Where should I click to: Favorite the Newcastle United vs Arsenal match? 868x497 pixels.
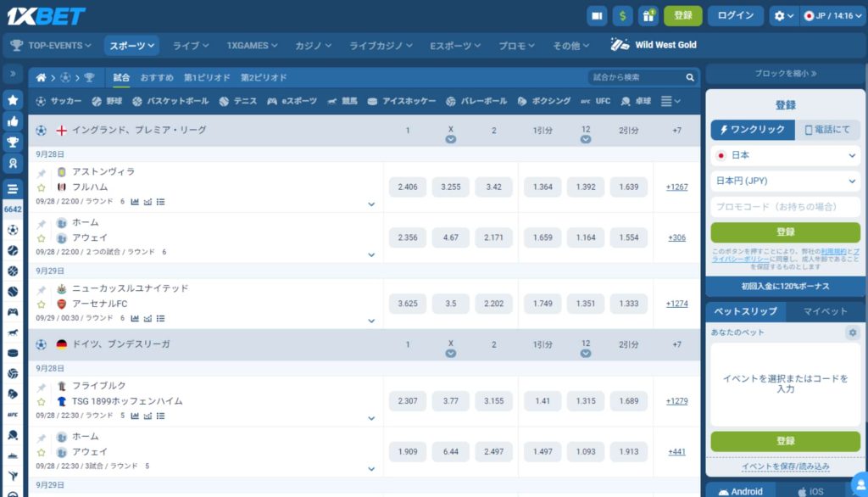[42, 304]
